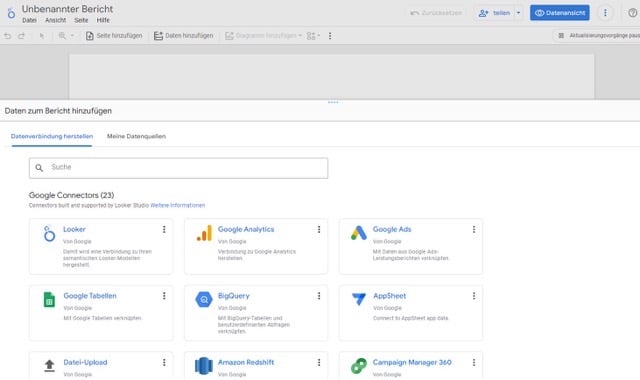Open the Hilfe menu
The height and width of the screenshot is (380, 640).
point(103,20)
